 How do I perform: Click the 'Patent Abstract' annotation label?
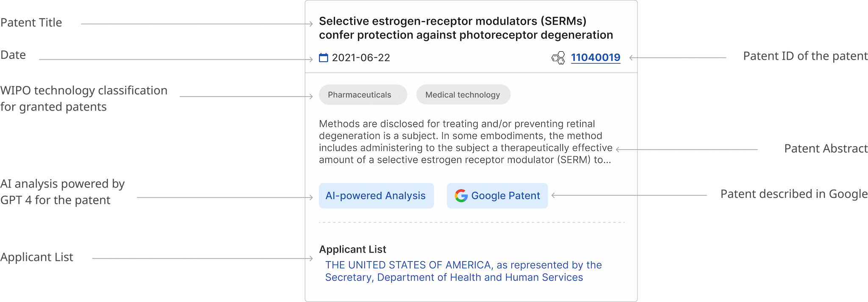point(825,149)
